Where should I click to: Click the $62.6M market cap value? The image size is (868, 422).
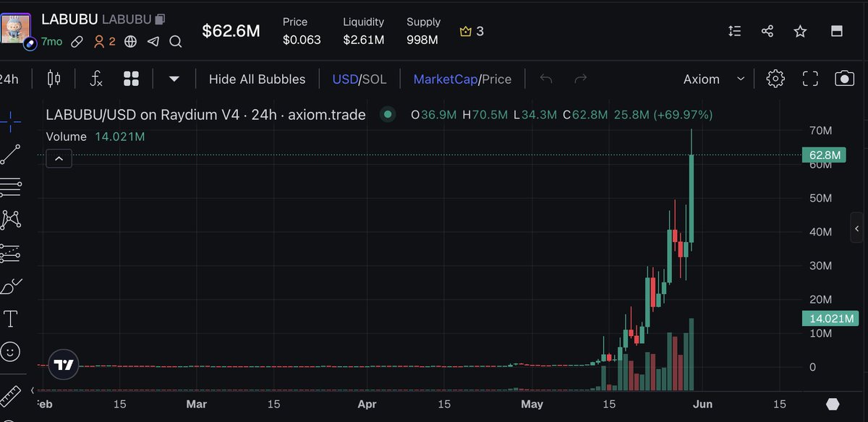[231, 31]
